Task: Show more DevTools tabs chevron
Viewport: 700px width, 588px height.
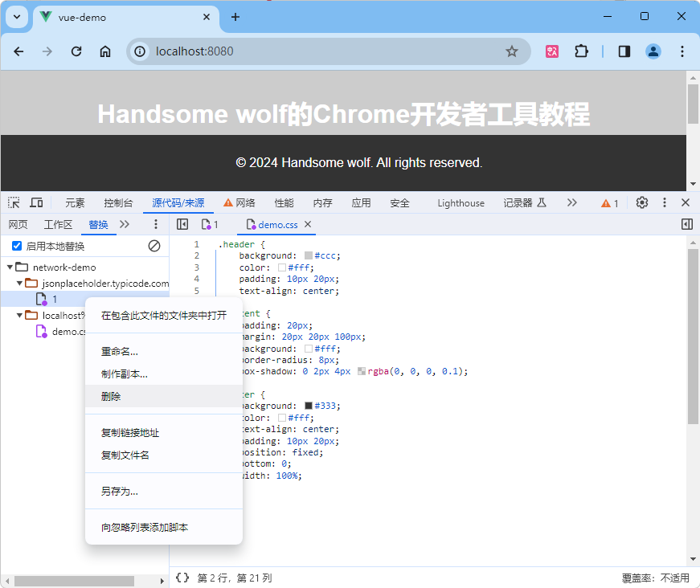Action: (572, 203)
